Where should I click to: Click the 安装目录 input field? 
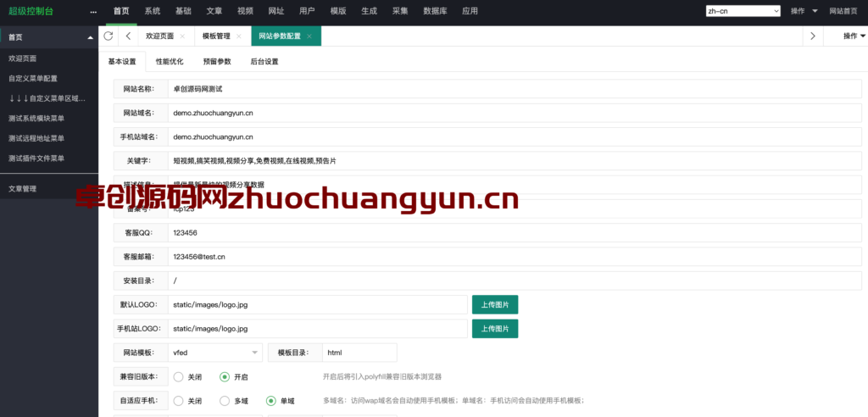coord(515,281)
